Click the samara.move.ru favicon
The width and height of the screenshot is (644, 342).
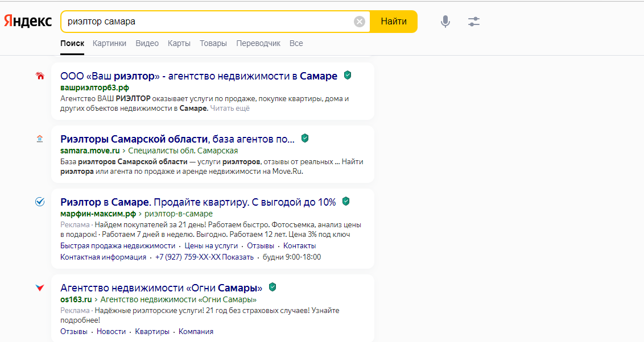[x=40, y=139]
